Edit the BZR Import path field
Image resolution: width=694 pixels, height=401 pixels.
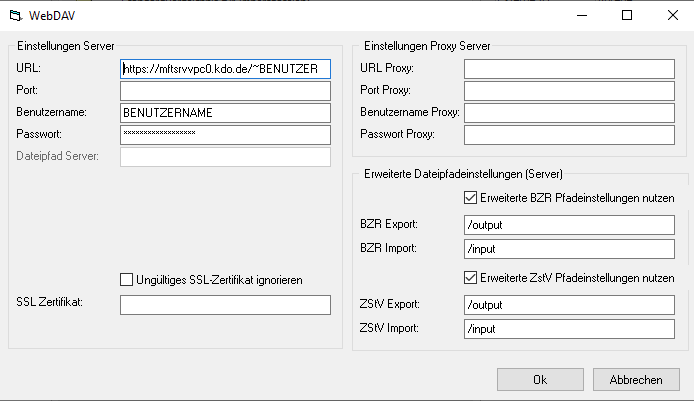pos(569,249)
